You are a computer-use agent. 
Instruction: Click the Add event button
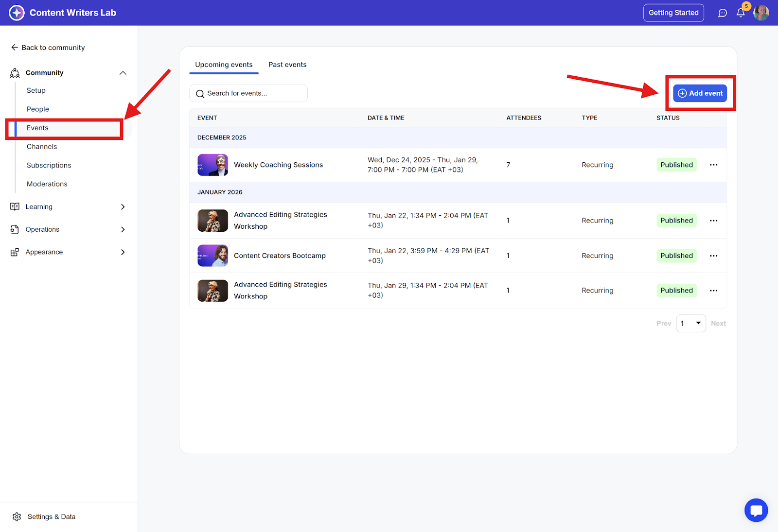pos(700,93)
